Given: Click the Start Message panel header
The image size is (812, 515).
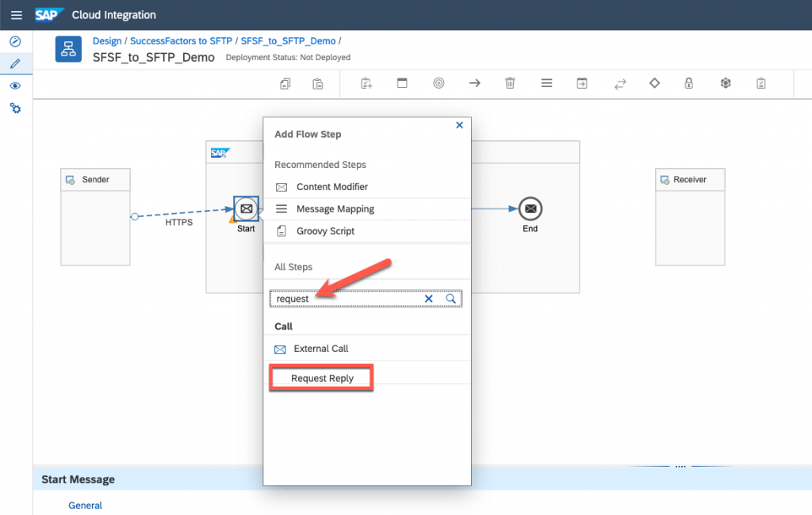Looking at the screenshot, I should coord(79,479).
